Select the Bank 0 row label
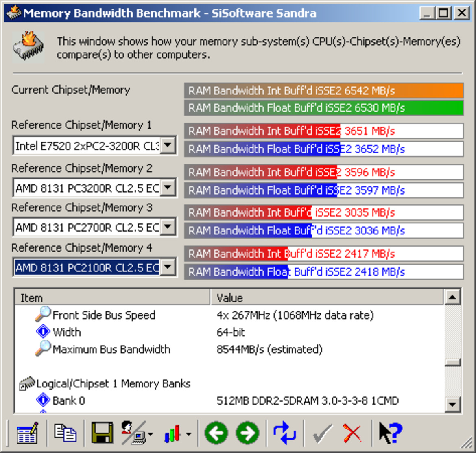The width and height of the screenshot is (476, 453). click(69, 401)
